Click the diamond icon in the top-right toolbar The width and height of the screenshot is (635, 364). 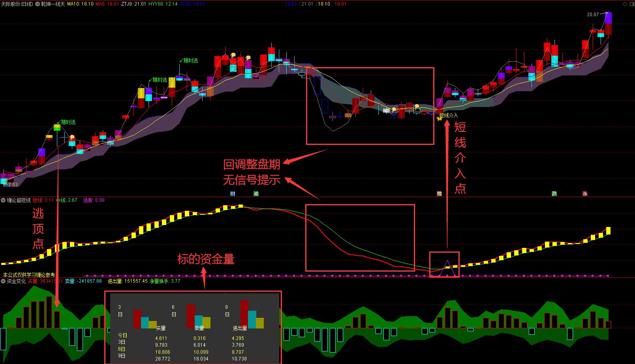[x=625, y=4]
